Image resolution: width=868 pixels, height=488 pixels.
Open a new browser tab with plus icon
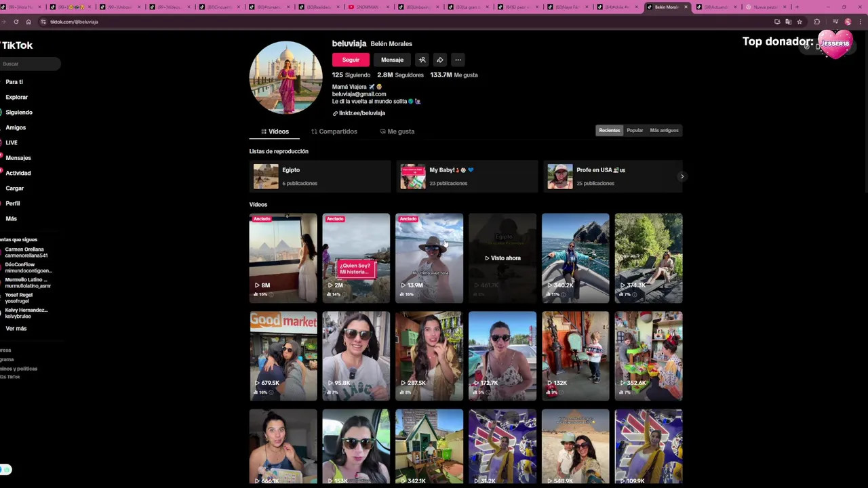[797, 7]
